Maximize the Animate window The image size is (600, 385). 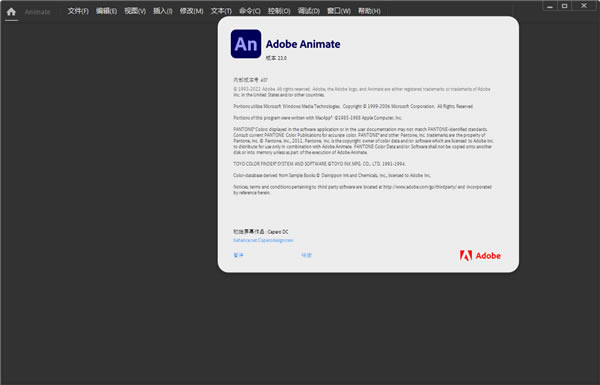point(564,6)
